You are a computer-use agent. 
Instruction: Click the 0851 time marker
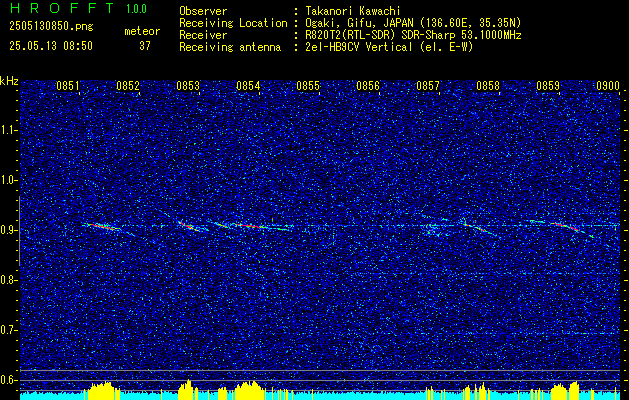(x=67, y=86)
